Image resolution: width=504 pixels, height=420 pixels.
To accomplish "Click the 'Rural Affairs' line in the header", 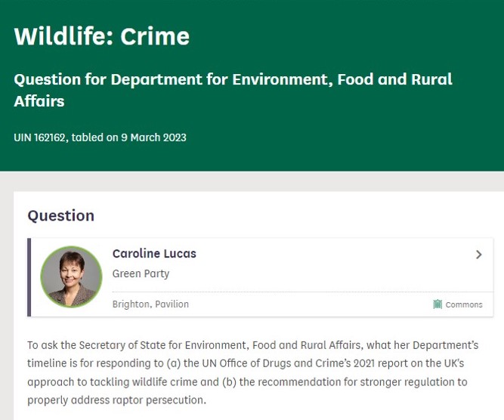I will coord(39,100).
